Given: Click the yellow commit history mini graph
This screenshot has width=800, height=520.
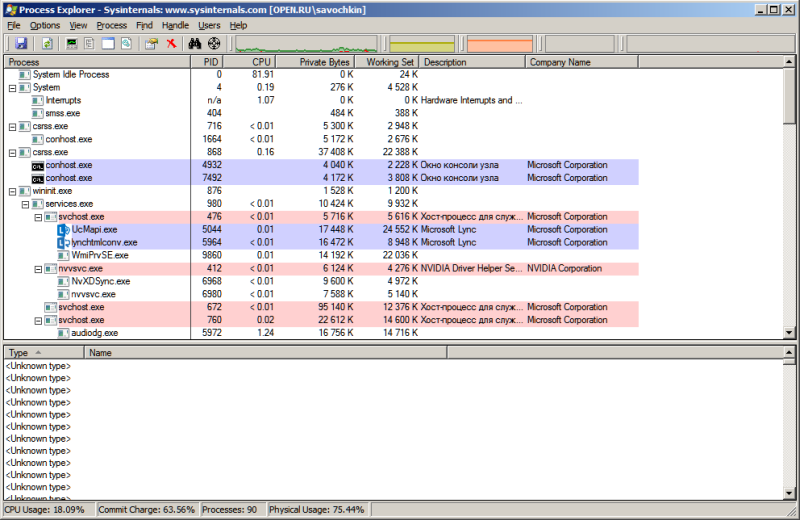Looking at the screenshot, I should (x=422, y=44).
